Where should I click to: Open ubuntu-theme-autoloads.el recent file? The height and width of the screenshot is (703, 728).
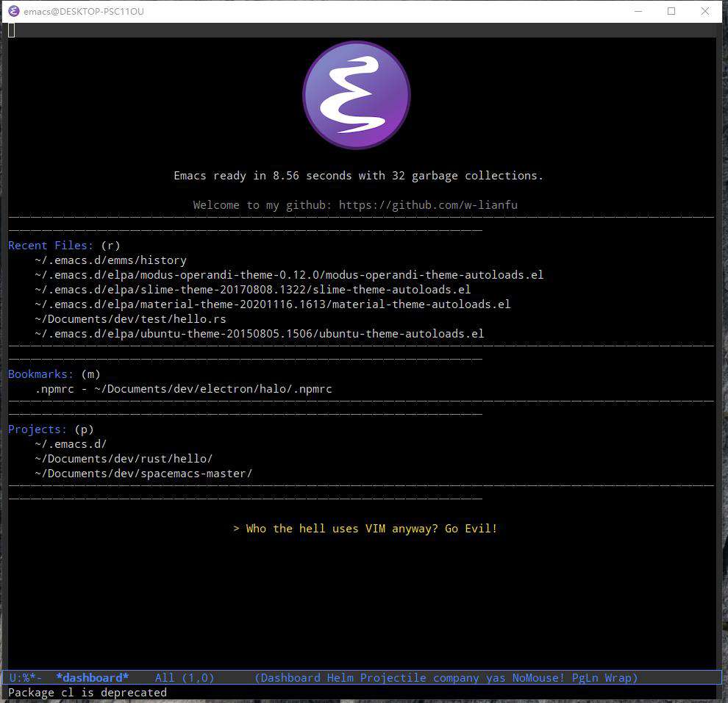(259, 334)
